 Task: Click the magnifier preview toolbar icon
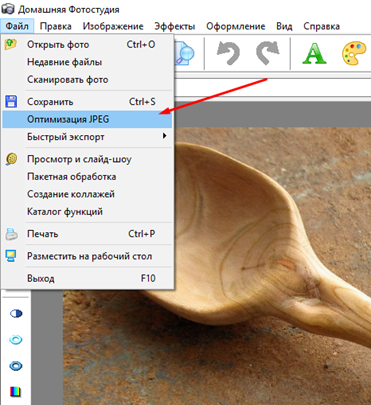point(184,53)
